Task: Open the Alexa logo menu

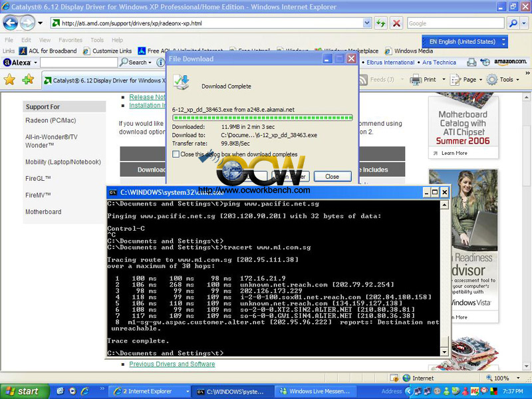Action: tap(20, 63)
